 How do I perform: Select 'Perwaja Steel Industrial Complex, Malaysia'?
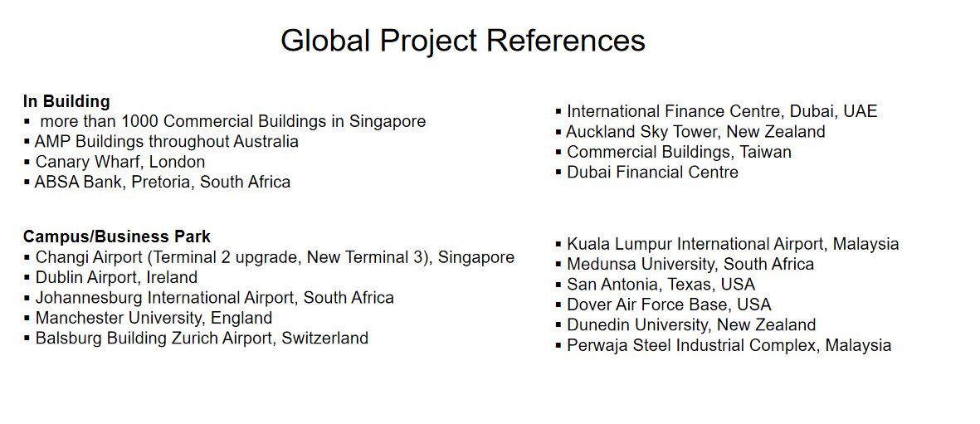point(729,345)
